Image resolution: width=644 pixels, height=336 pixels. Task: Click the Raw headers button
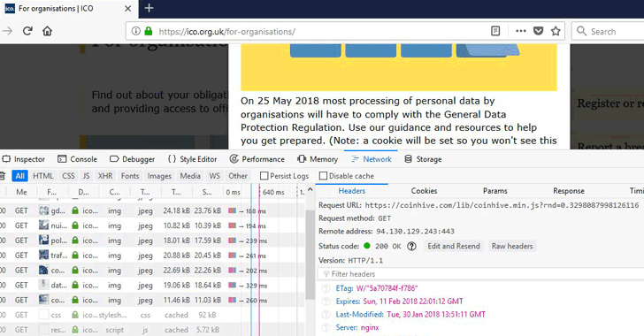512,246
